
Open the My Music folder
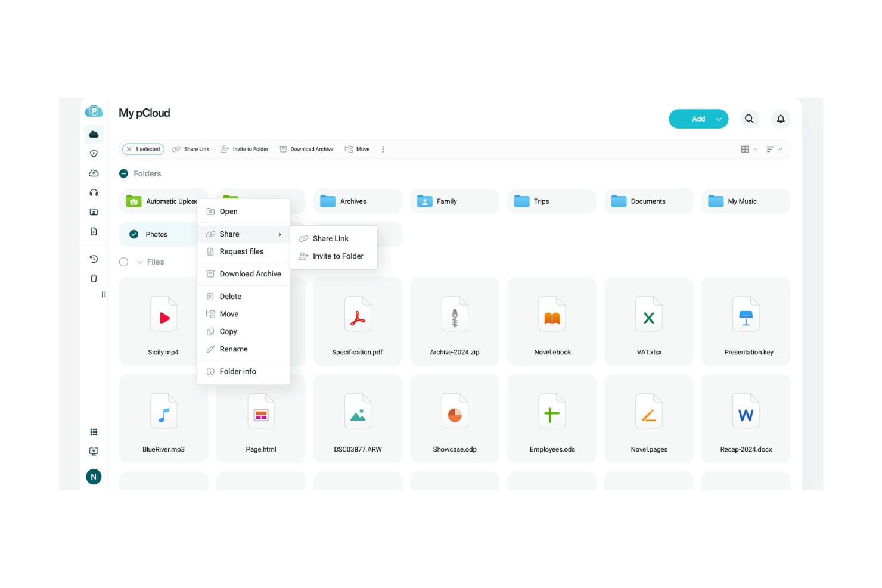tap(746, 201)
